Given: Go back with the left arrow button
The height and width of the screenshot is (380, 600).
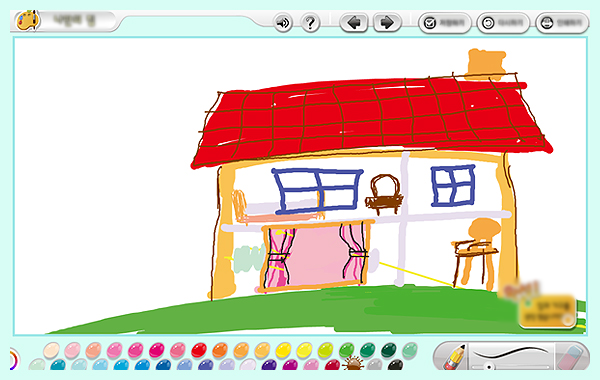Looking at the screenshot, I should coord(354,23).
